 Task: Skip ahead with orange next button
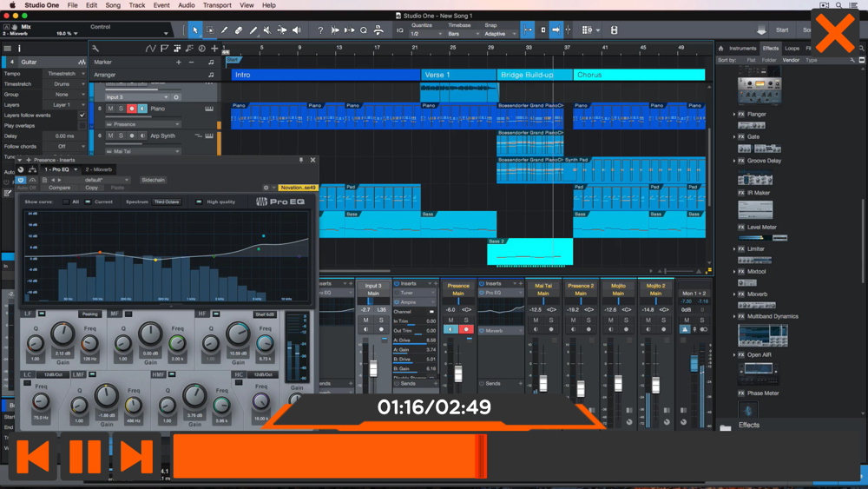tap(136, 456)
